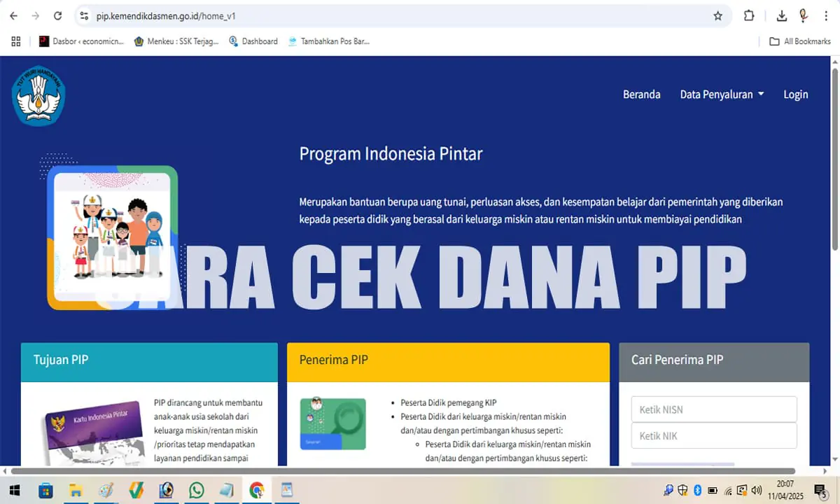Click the site information icon in the address bar

83,15
